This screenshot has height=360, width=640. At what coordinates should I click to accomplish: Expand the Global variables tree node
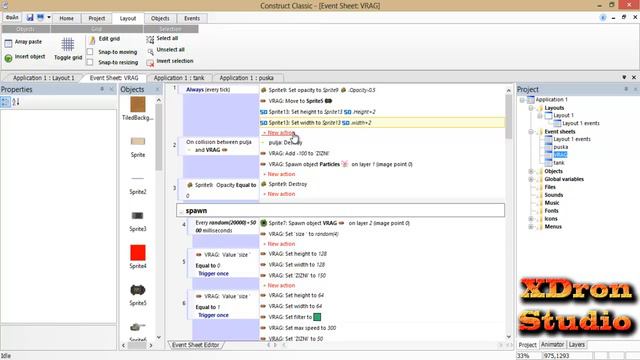click(531, 179)
